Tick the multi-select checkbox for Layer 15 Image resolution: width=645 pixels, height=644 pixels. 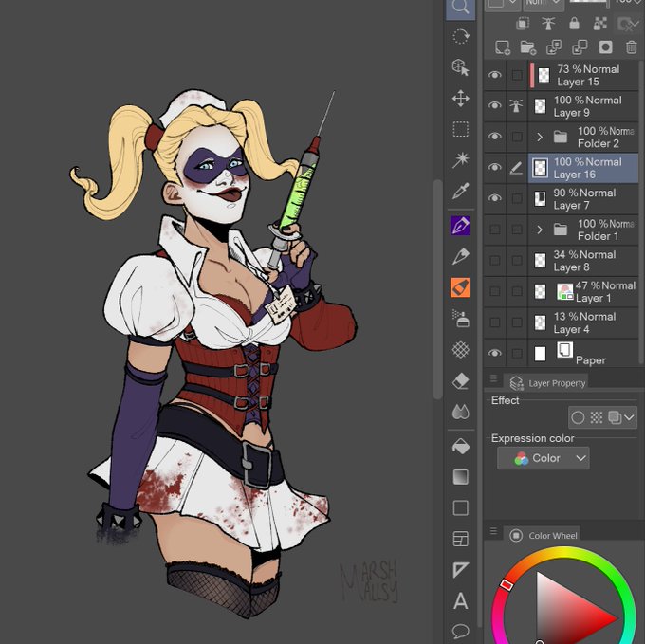pos(517,75)
